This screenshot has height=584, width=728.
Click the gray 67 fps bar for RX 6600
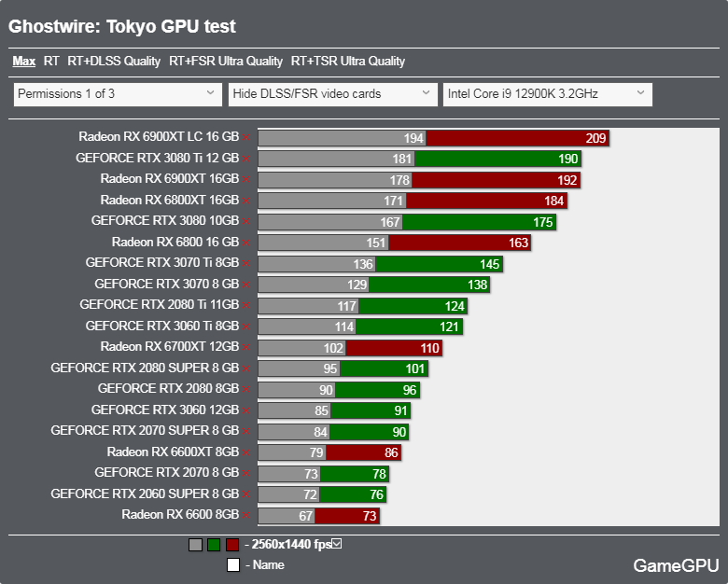pos(287,516)
